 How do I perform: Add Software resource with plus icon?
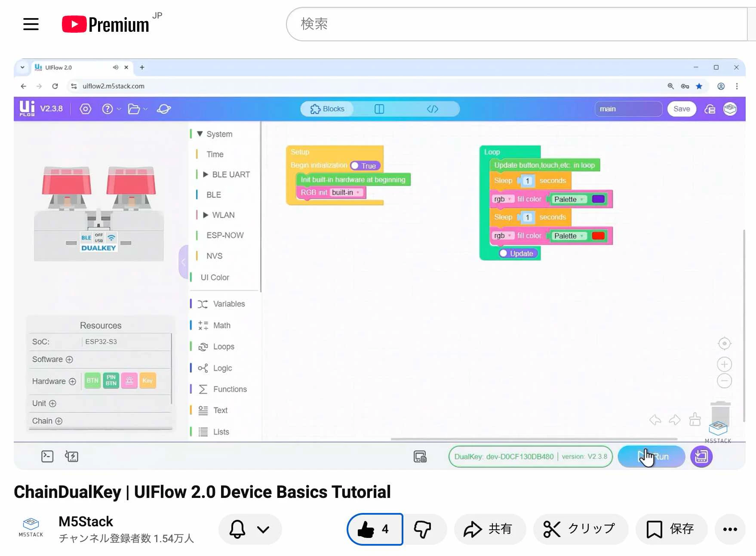click(69, 359)
